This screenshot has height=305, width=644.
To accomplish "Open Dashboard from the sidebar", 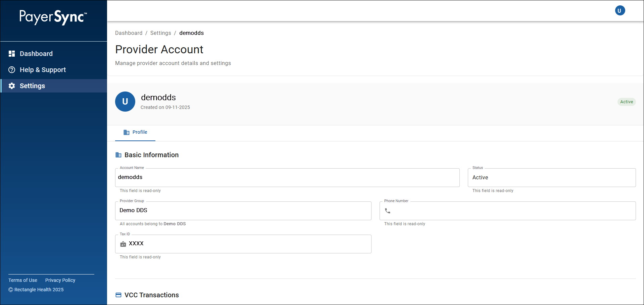I will [54, 54].
